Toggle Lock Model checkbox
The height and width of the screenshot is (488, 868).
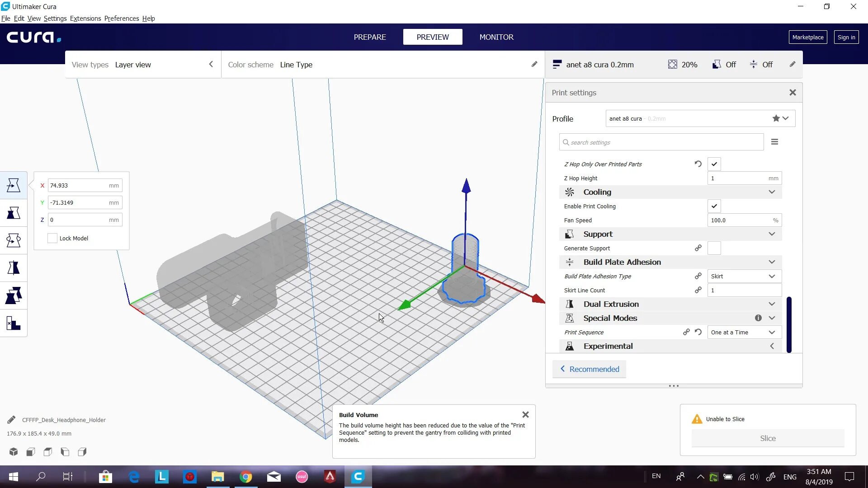[x=52, y=238]
